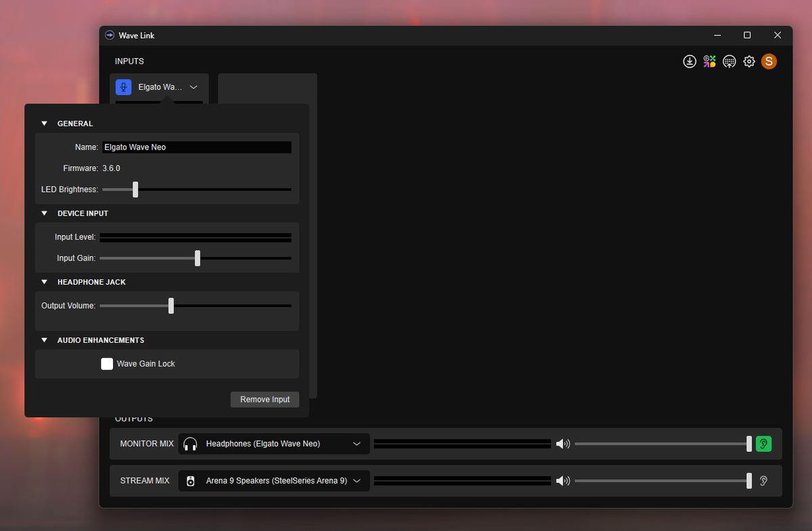
Task: Open the colorful effects marketplace icon
Action: [709, 62]
